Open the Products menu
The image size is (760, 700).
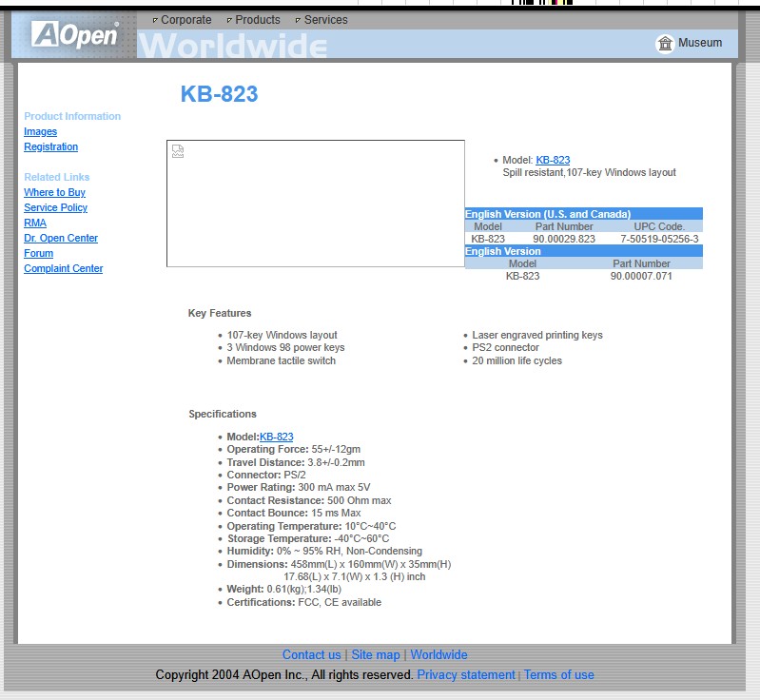[x=257, y=19]
